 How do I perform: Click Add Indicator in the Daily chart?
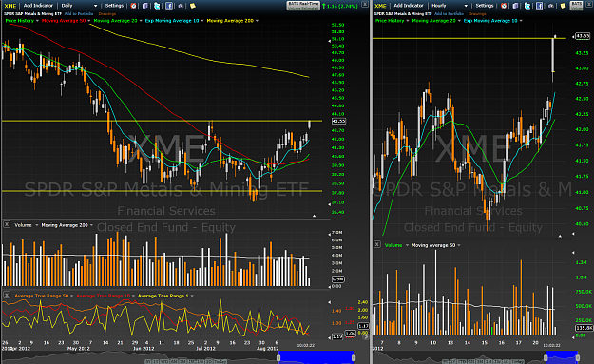(38, 6)
